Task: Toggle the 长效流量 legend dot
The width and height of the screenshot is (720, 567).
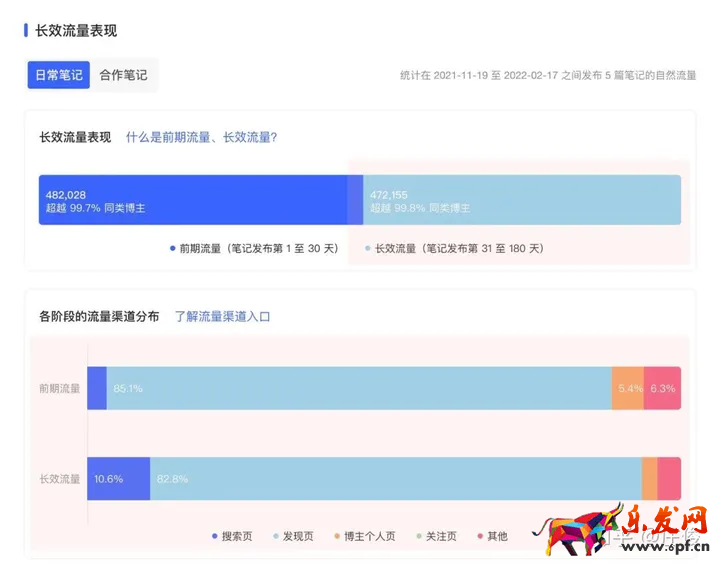Action: pos(367,248)
